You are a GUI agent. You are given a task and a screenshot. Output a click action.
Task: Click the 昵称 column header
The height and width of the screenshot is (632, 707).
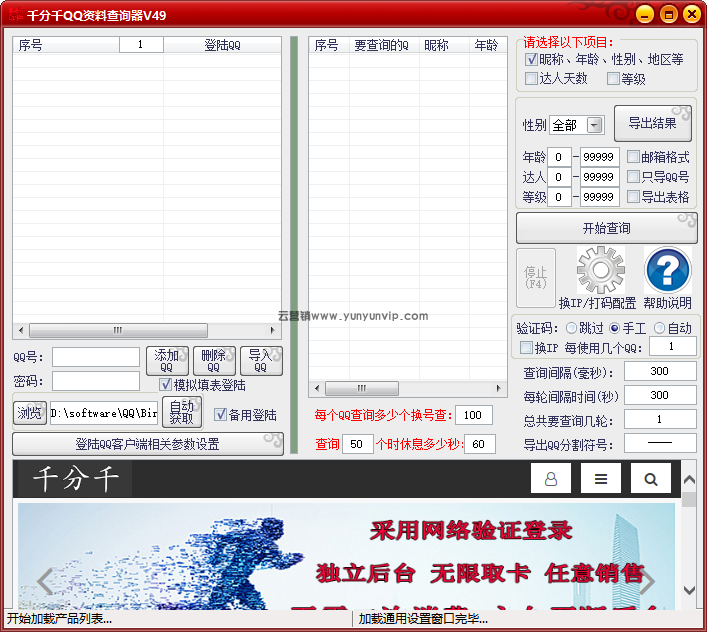pyautogui.click(x=444, y=45)
